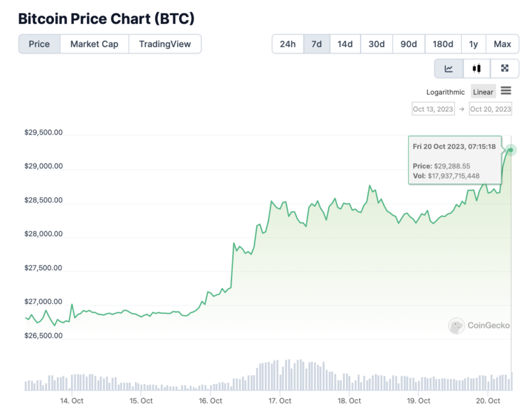Viewport: 532px width, 416px height.
Task: Show the 30d price range
Action: 377,44
